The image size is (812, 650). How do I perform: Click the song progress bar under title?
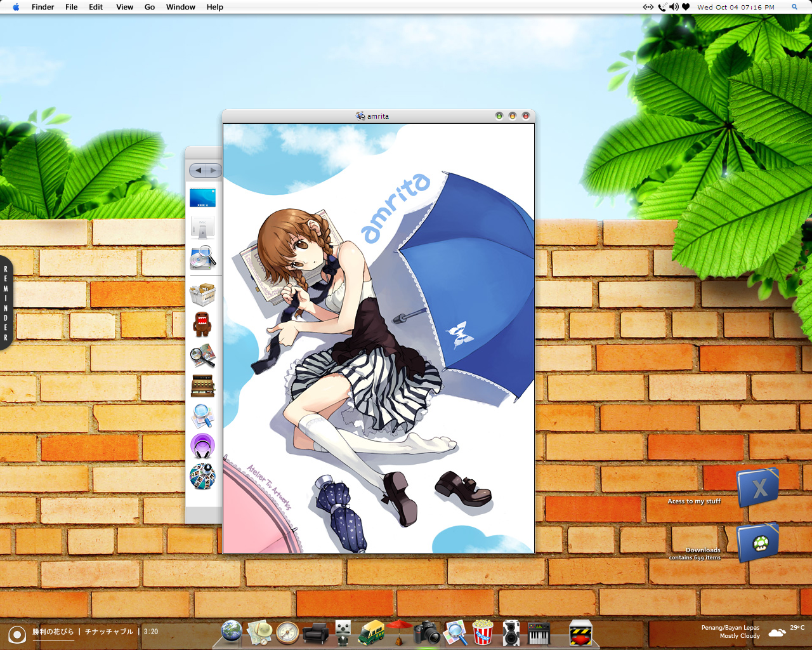(x=53, y=640)
